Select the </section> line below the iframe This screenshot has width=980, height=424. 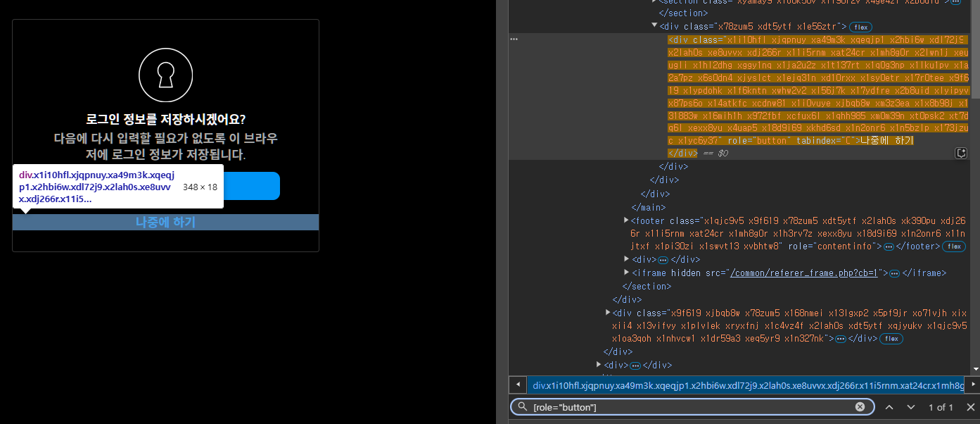[x=647, y=286]
